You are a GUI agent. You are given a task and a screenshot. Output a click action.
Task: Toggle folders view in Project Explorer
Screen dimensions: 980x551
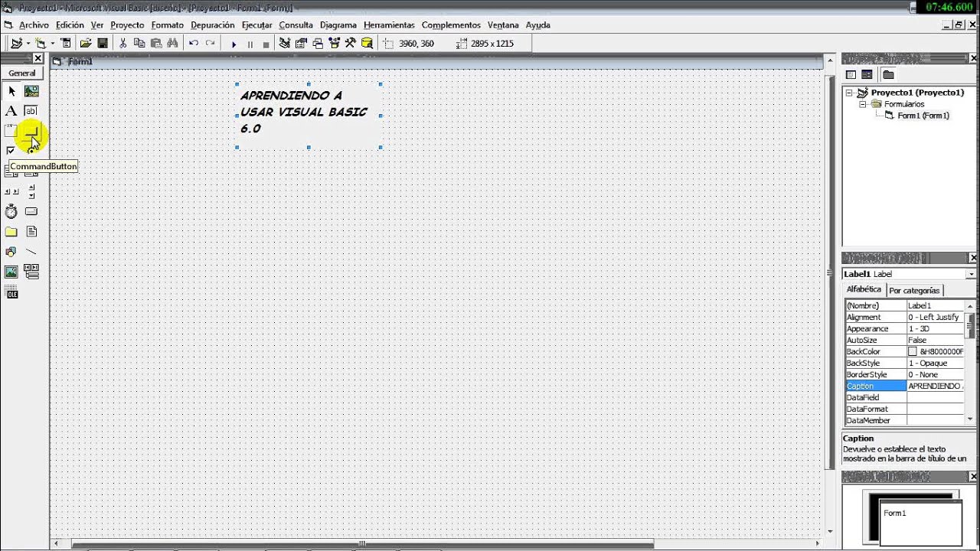pos(888,74)
